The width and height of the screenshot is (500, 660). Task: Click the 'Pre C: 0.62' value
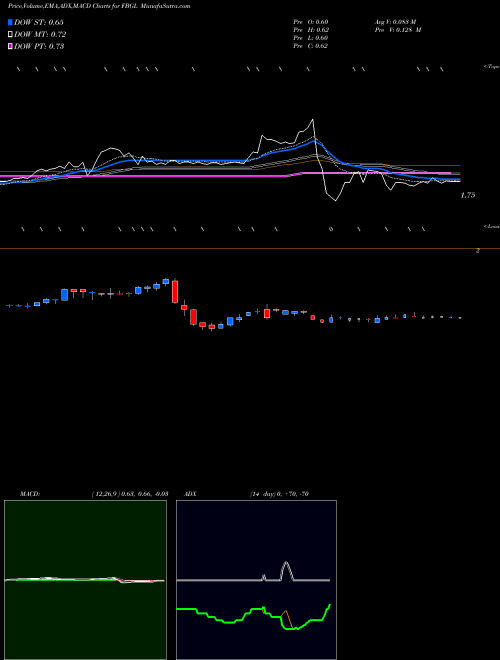[311, 46]
